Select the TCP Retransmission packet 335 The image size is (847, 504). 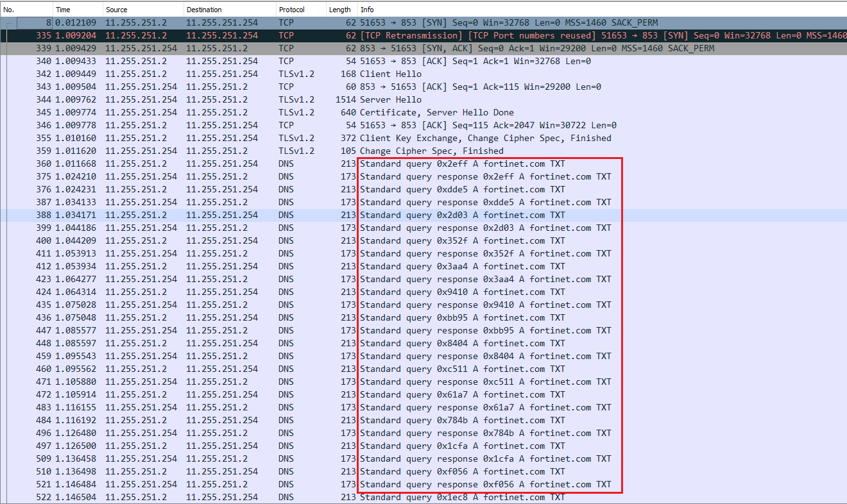(x=424, y=35)
